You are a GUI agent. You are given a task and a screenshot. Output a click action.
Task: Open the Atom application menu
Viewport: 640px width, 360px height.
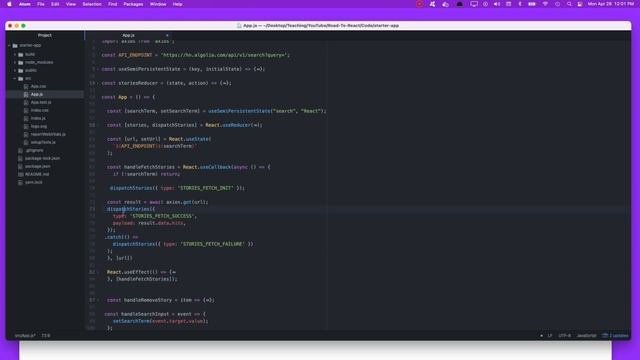click(25, 4)
